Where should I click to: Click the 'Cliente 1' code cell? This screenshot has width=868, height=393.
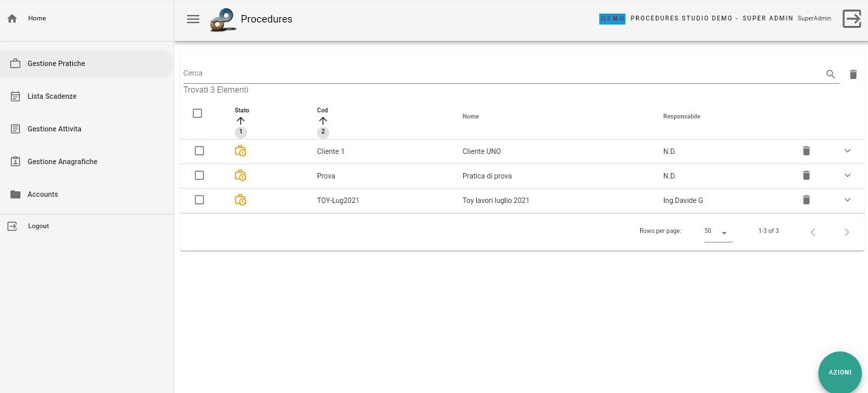(331, 151)
